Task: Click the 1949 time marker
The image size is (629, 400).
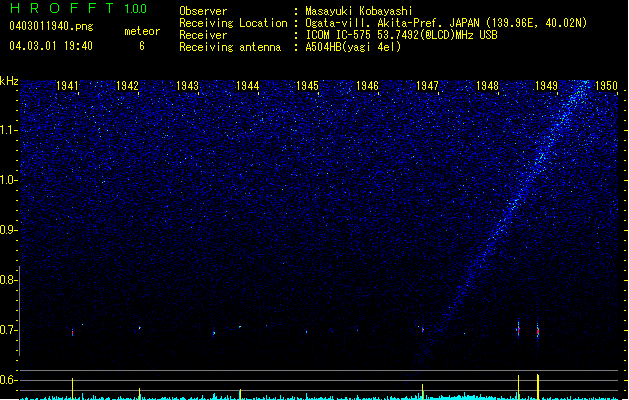Action: coord(547,86)
